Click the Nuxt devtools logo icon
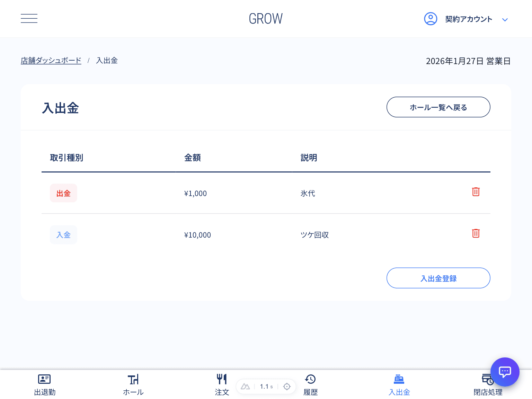 point(245,387)
